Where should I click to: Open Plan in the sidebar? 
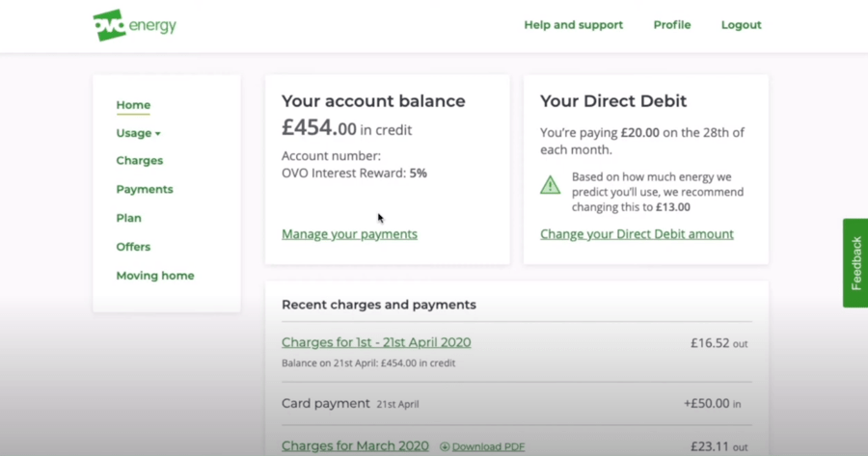(x=128, y=218)
